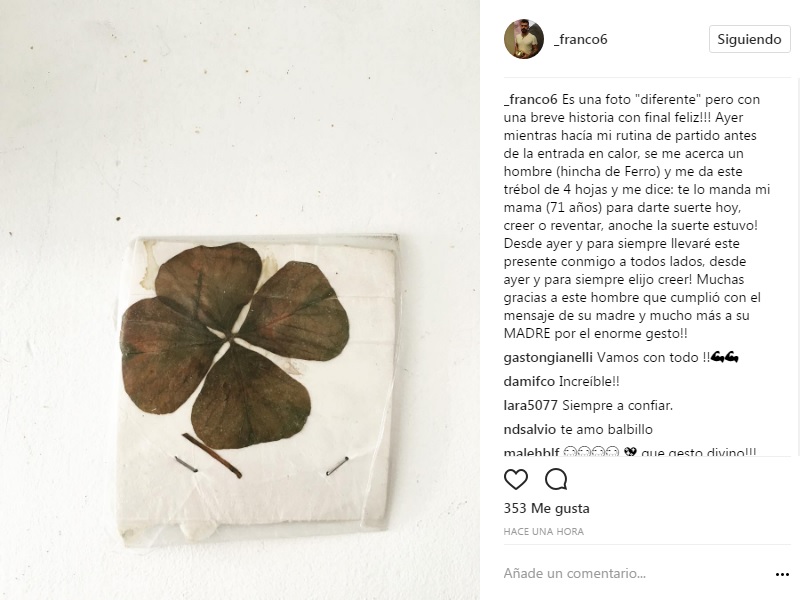Click the Siempre a confiar comment text
Image resolution: width=800 pixels, height=600 pixels.
point(617,405)
